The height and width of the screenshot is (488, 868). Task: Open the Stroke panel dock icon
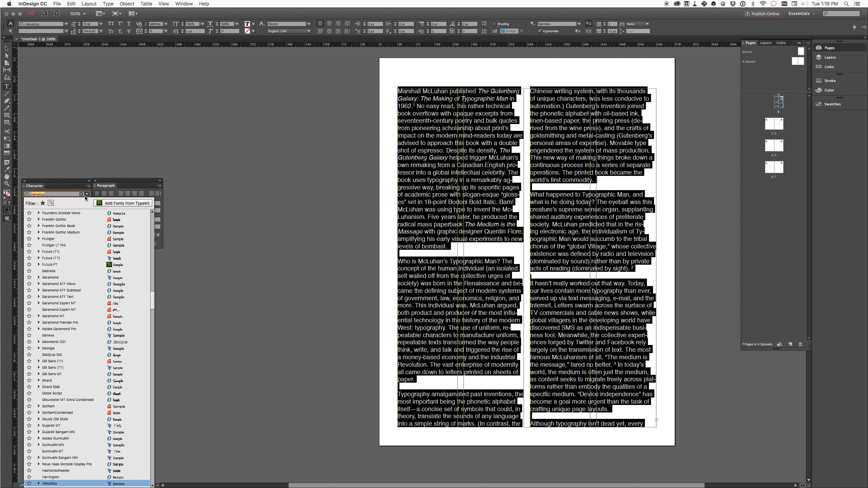coord(818,81)
